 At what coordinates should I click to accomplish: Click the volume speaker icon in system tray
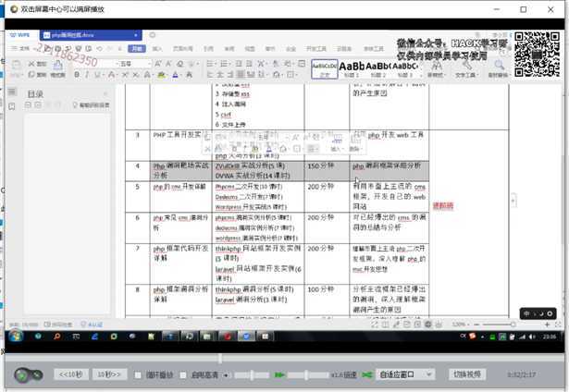point(532,337)
